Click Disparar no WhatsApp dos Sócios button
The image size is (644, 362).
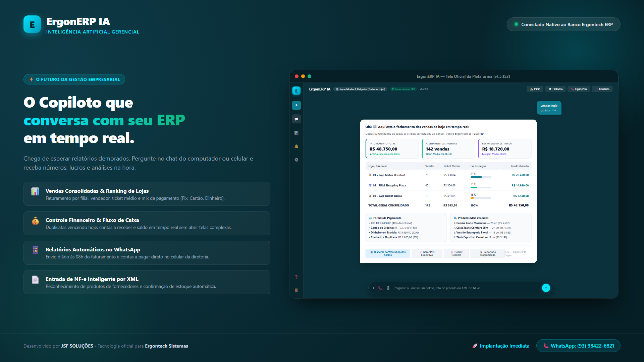388,253
